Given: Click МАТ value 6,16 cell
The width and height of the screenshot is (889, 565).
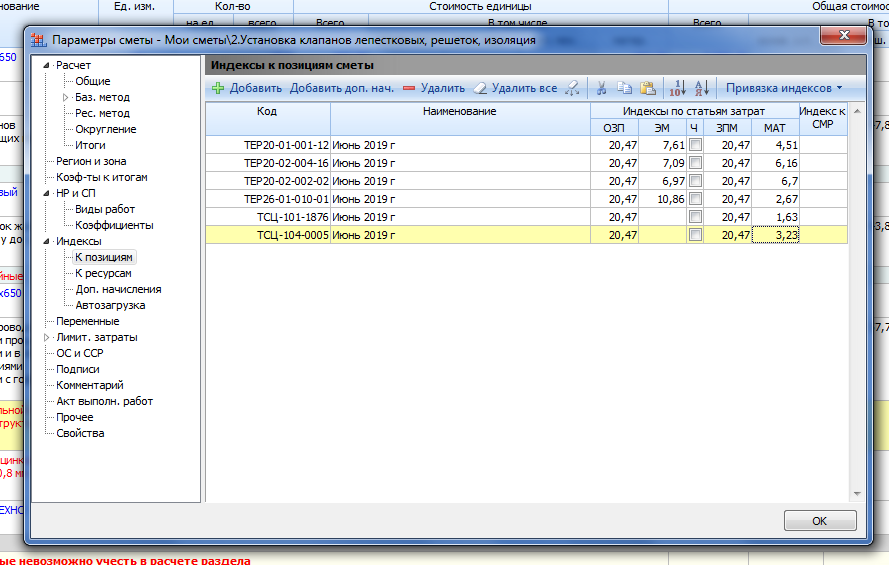Looking at the screenshot, I should coord(775,163).
